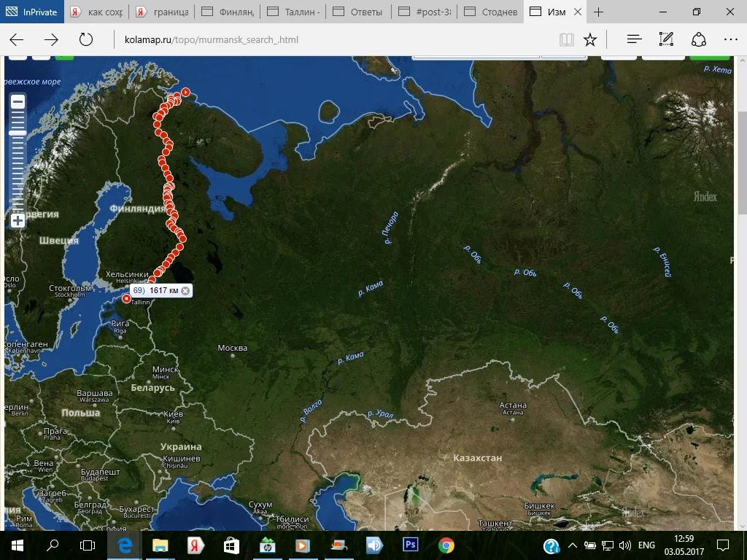Zoom in the map with plus button
The height and width of the screenshot is (560, 747).
pyautogui.click(x=18, y=220)
